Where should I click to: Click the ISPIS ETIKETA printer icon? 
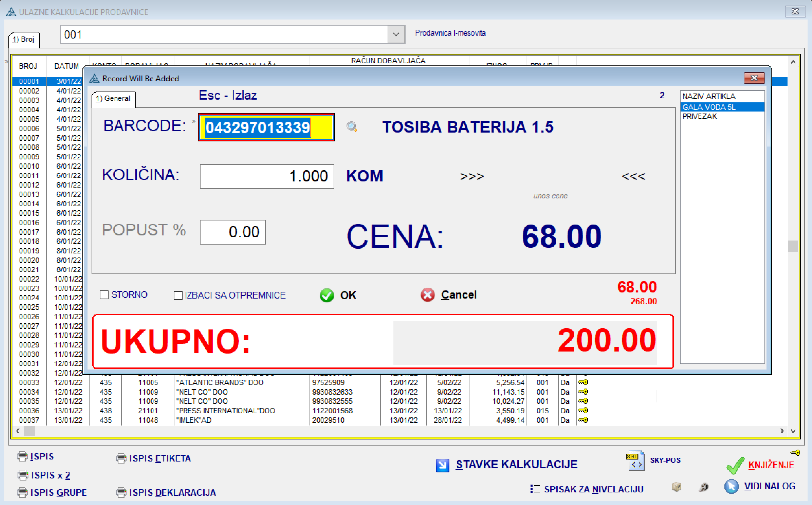tap(121, 458)
